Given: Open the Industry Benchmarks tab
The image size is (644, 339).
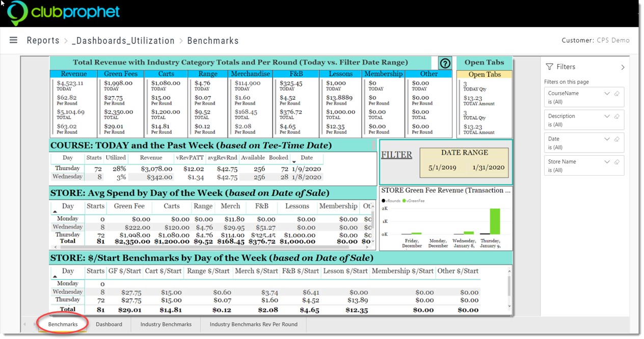Looking at the screenshot, I should 166,324.
